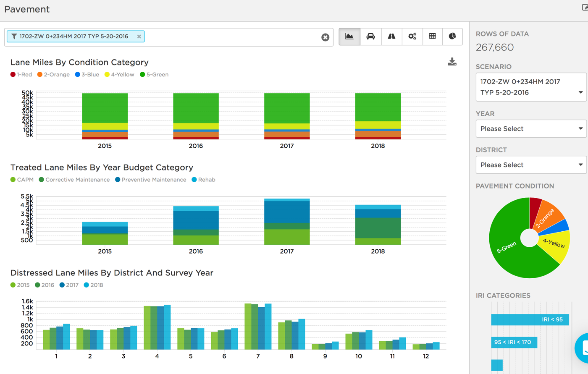Remove the 1702-ZW scenario filter chip
This screenshot has width=588, height=374.
pos(139,37)
